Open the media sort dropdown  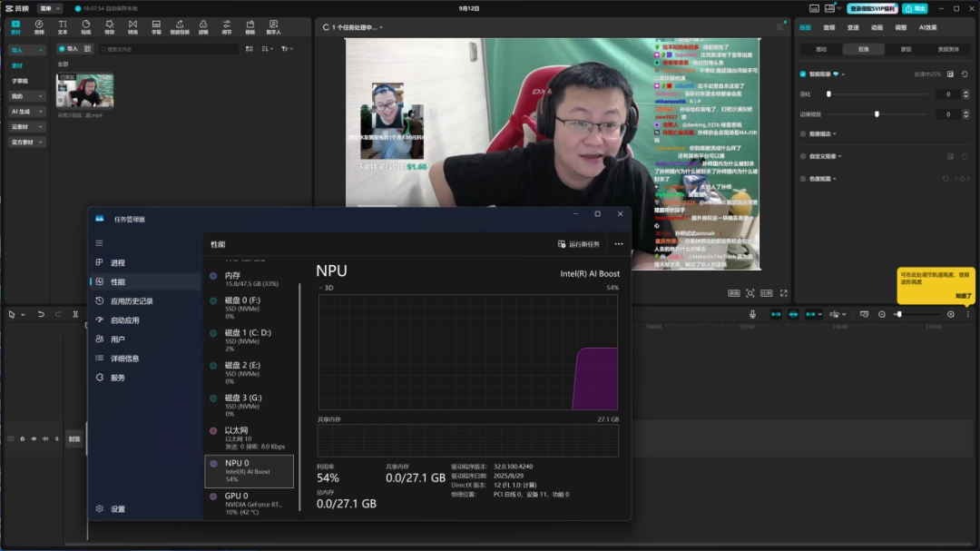[268, 49]
